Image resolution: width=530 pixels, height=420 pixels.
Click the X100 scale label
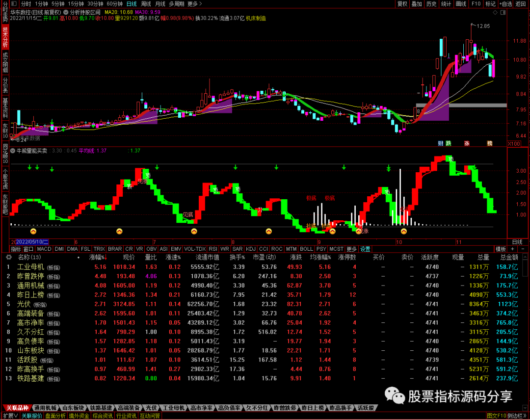pyautogui.click(x=514, y=144)
